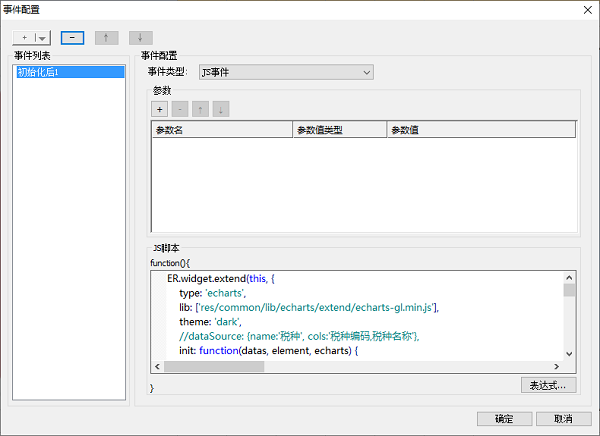Click the add event plus button
The height and width of the screenshot is (436, 600).
[x=23, y=38]
